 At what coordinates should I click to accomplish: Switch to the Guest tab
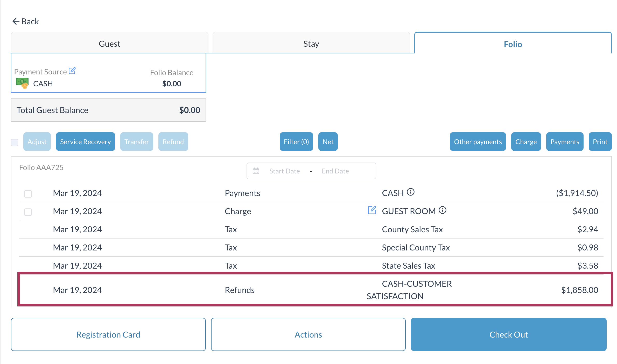coord(109,44)
